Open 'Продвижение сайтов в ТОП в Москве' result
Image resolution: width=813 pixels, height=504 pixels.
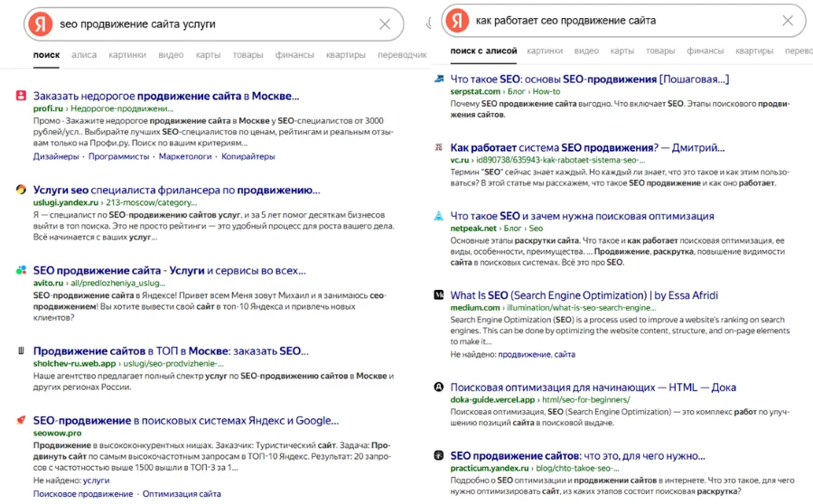click(x=171, y=351)
